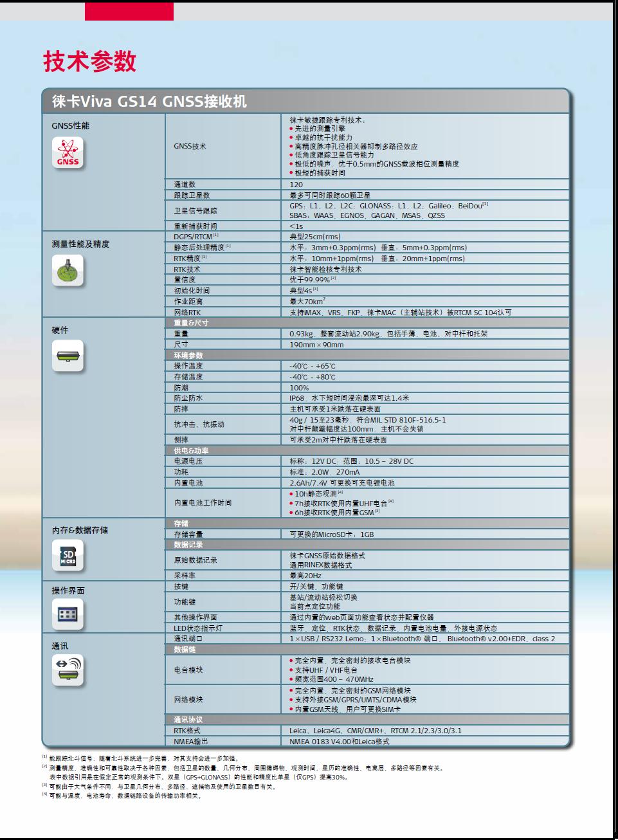Click the green surveying accuracy icon
The height and width of the screenshot is (840, 618).
[x=68, y=271]
